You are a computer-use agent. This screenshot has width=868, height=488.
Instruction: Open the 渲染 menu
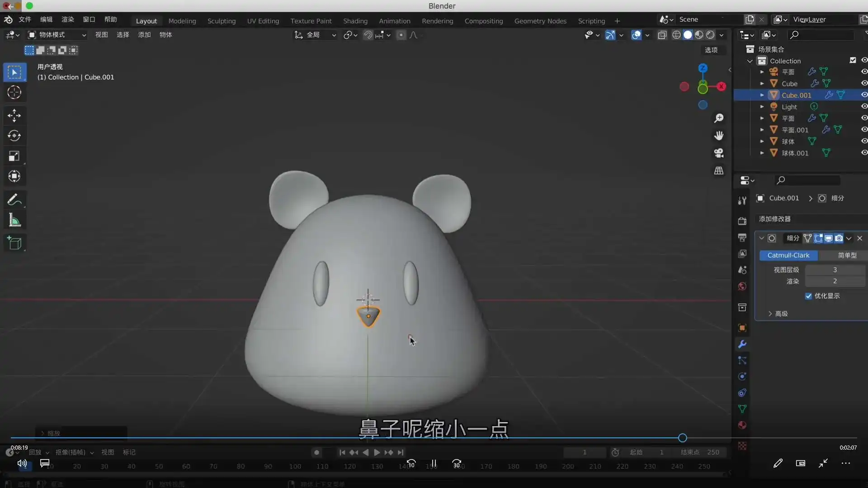(67, 19)
